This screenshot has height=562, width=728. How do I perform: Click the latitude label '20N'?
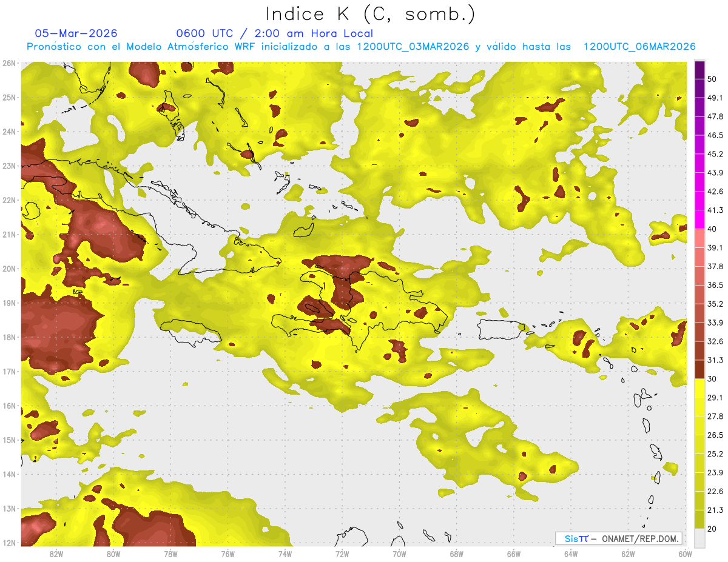tap(9, 269)
